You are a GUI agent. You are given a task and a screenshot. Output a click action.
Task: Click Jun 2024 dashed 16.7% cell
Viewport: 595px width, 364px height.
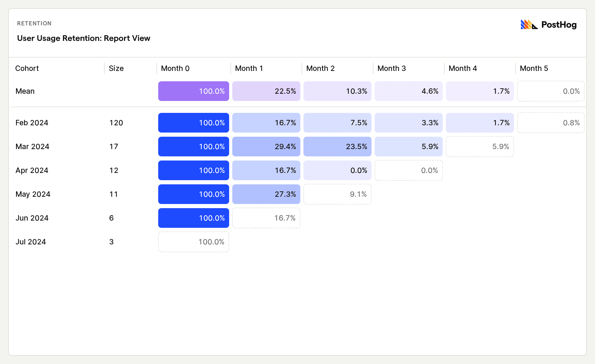pos(266,218)
